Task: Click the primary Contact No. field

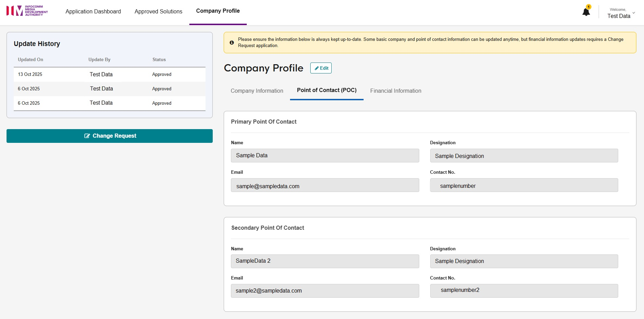Action: [524, 185]
